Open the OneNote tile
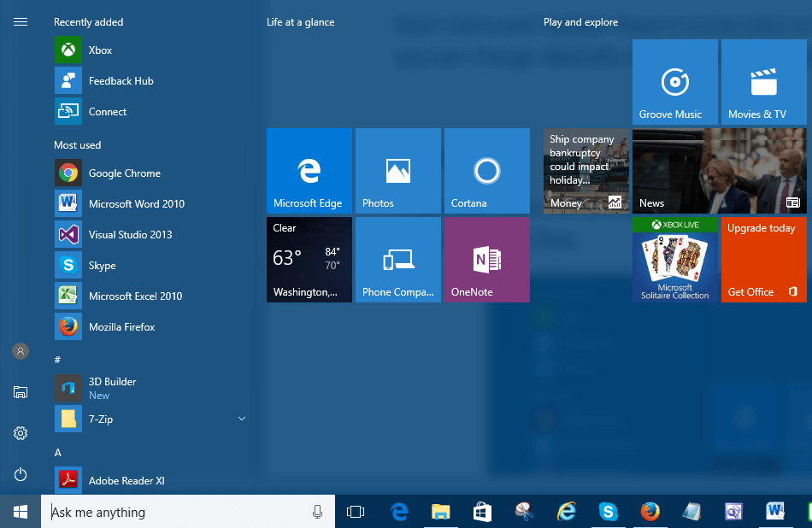This screenshot has height=528, width=812. (x=486, y=260)
